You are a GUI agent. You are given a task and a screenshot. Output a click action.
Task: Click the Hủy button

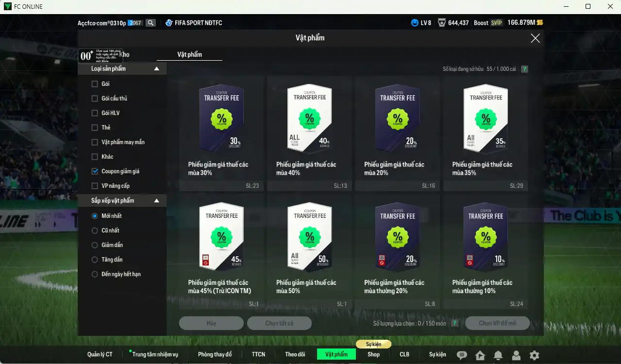coord(211,323)
